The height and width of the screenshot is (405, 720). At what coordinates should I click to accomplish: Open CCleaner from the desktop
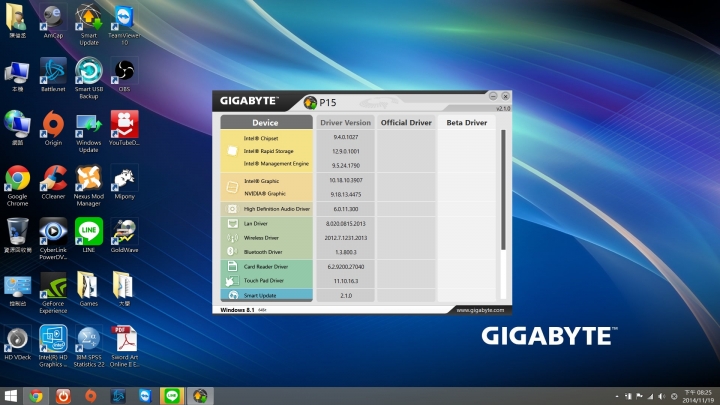(53, 182)
